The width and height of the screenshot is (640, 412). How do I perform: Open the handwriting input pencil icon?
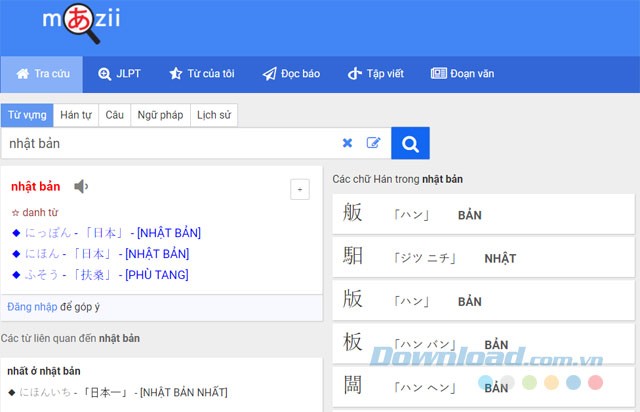click(x=373, y=143)
